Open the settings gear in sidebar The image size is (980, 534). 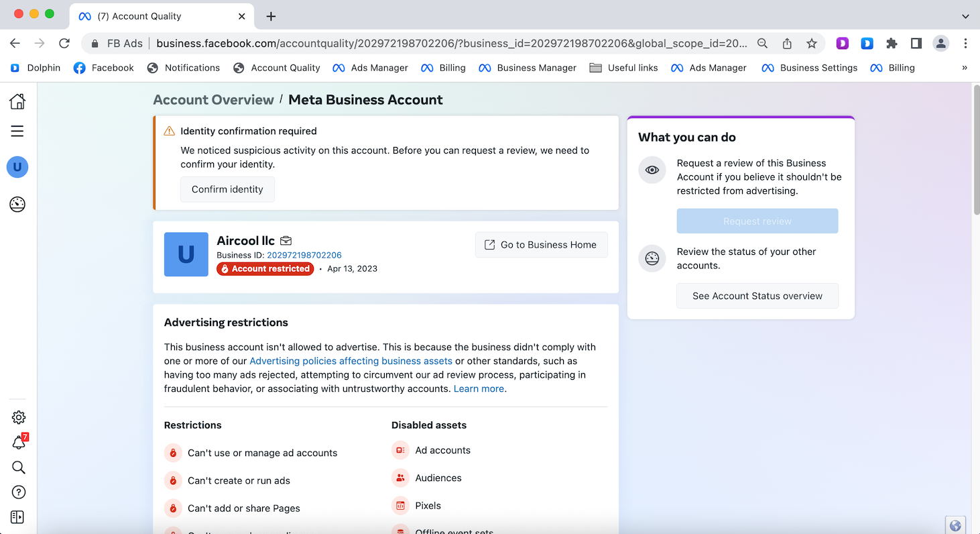[x=19, y=417]
